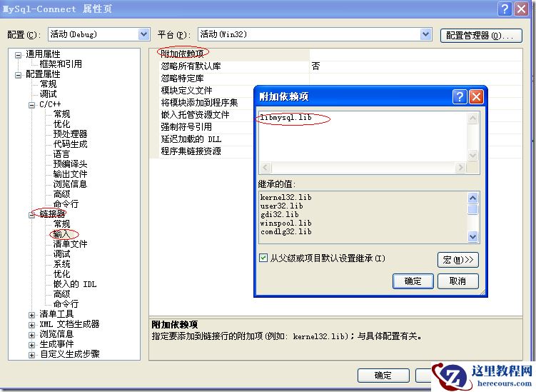Close the 附加依赖项 dialog with red X
This screenshot has width=536, height=392.
476,97
